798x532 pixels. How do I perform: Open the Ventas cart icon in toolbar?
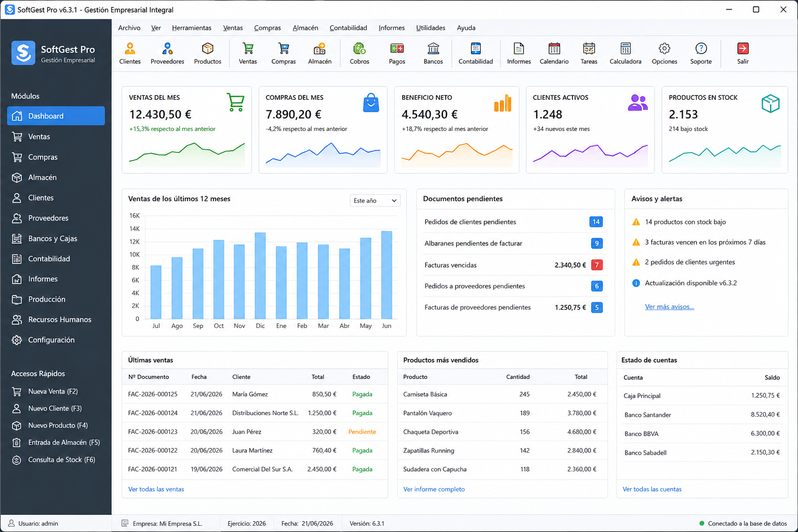(x=248, y=54)
